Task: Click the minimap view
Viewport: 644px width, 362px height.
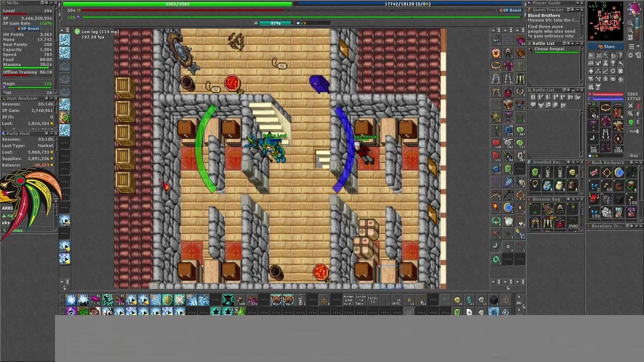Action: [x=605, y=21]
